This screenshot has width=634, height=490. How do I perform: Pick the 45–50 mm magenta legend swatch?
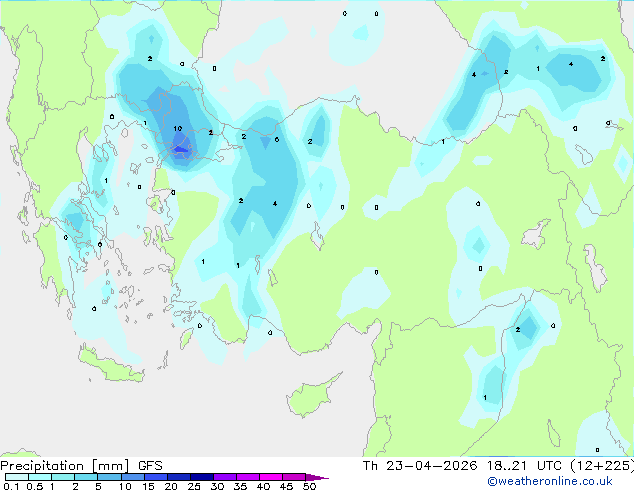point(294,477)
